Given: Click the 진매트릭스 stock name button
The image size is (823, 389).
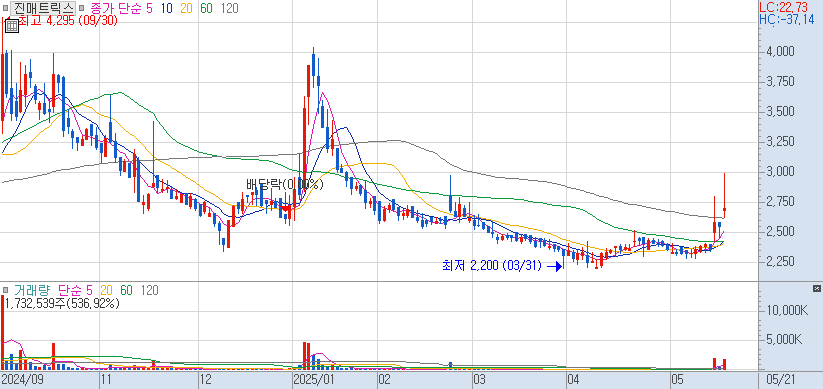Looking at the screenshot, I should [x=43, y=8].
